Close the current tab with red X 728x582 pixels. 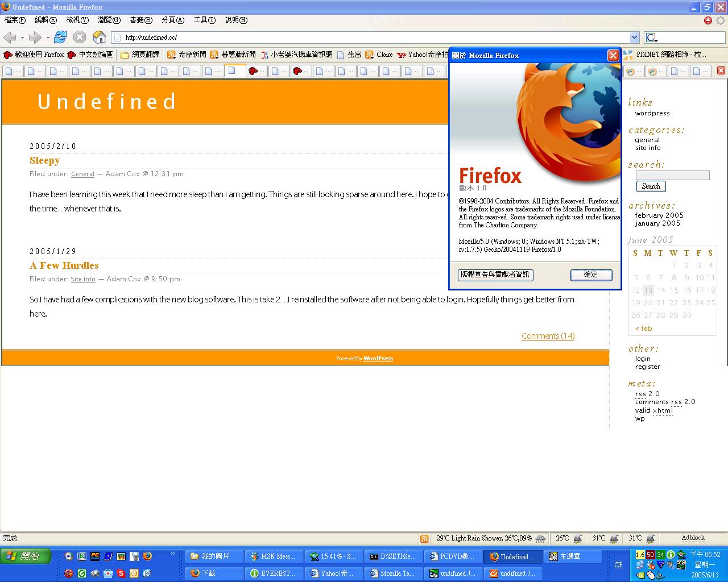point(721,70)
